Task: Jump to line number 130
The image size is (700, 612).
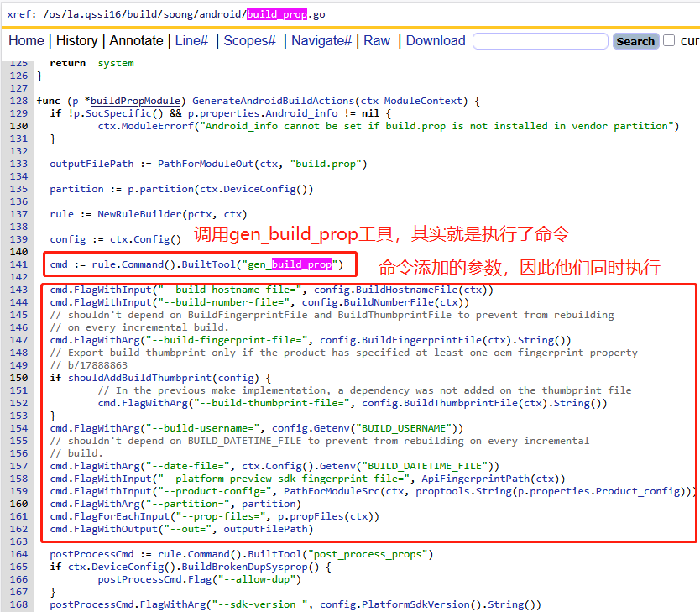Action: pos(18,126)
